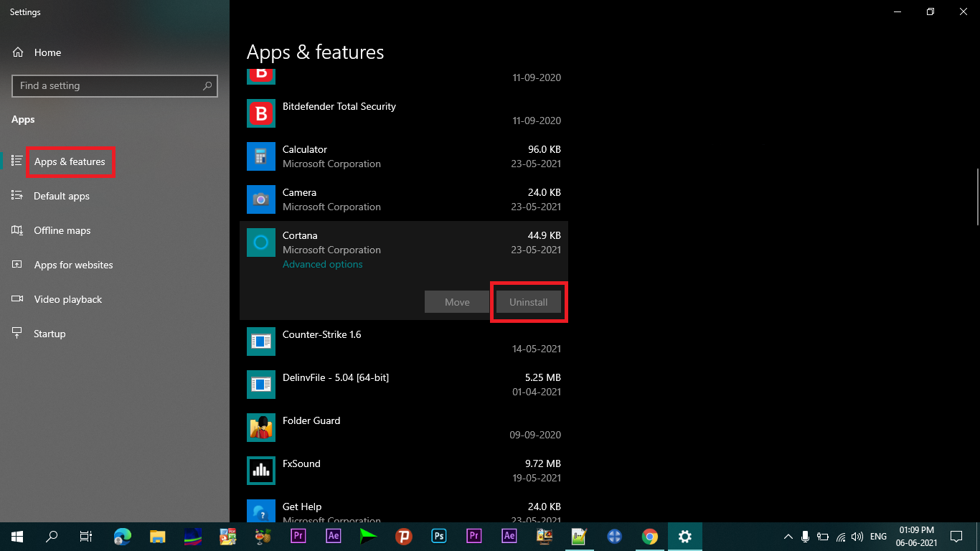Click the Settings gear taskbar icon

pyautogui.click(x=685, y=536)
